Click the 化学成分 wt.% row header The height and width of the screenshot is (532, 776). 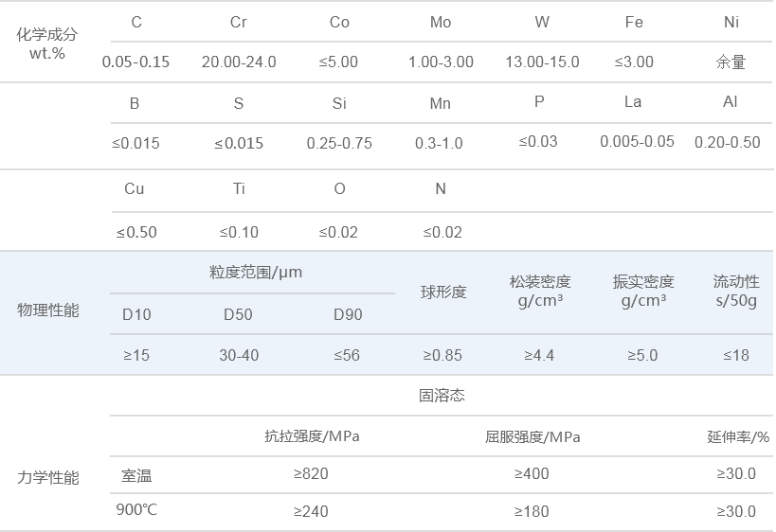(x=46, y=44)
